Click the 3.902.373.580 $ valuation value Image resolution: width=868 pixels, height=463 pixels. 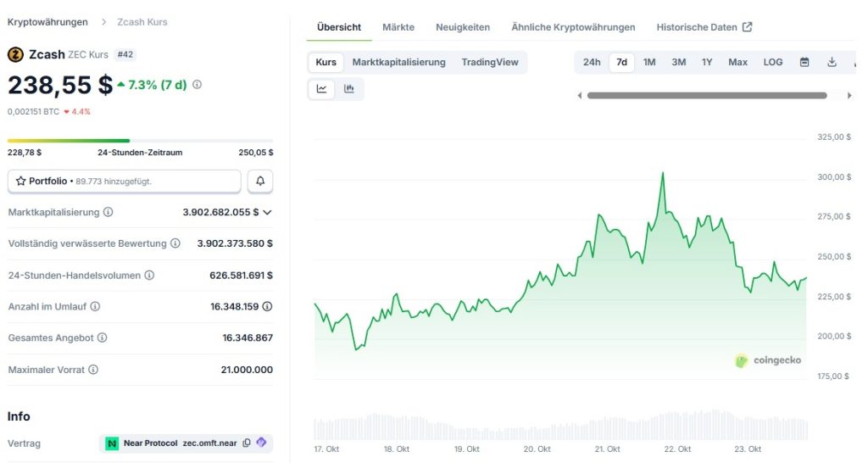click(235, 243)
